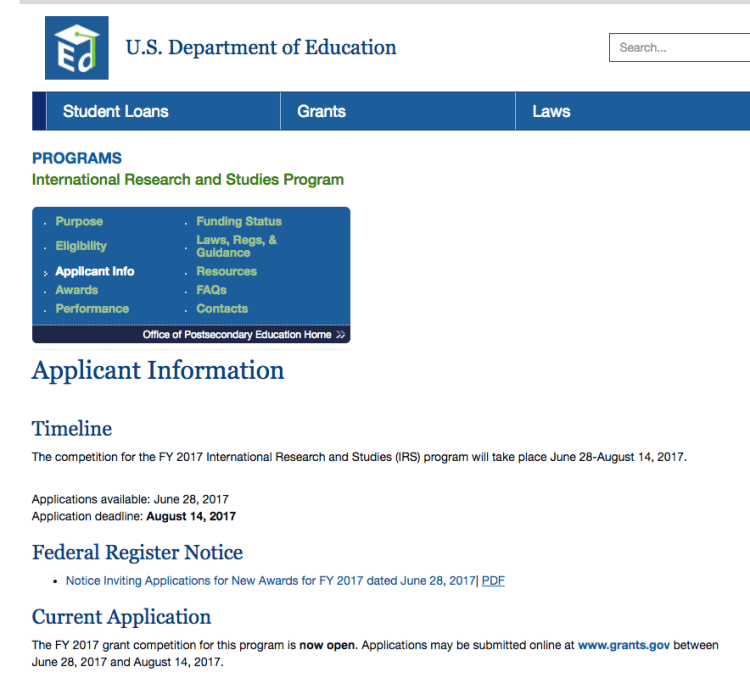Select Applicant Info in the program menu
Screen dimensions: 750x689
(94, 271)
